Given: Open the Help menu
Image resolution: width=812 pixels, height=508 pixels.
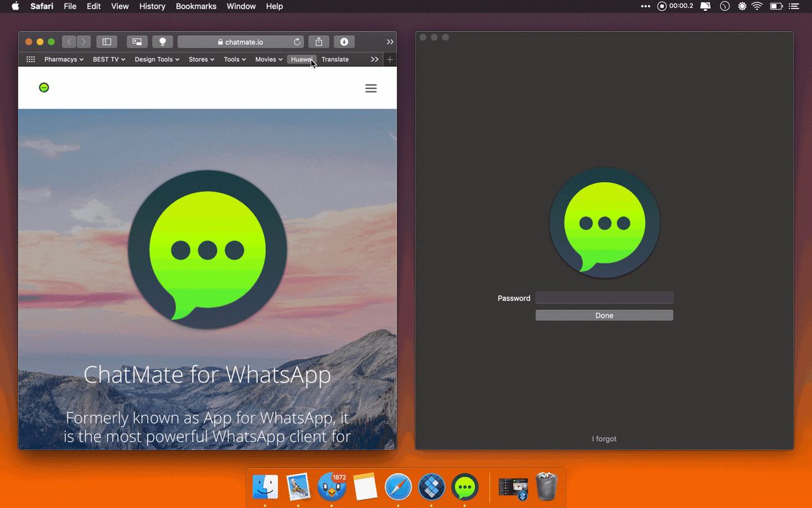Looking at the screenshot, I should point(274,6).
